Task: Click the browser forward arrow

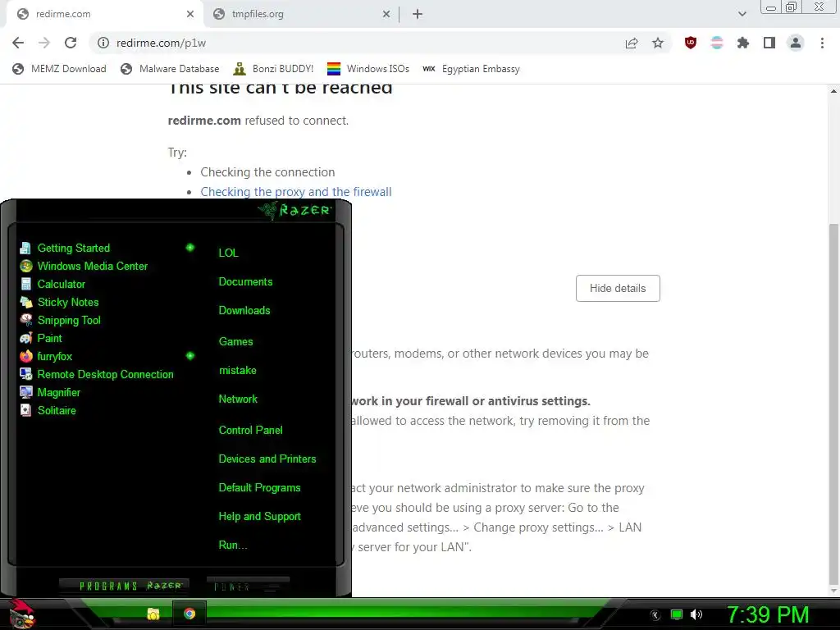Action: point(44,43)
